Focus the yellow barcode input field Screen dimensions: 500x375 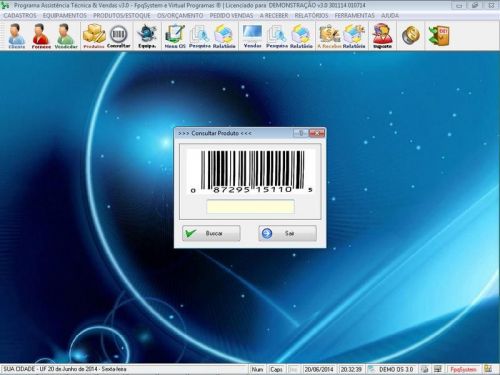click(250, 206)
